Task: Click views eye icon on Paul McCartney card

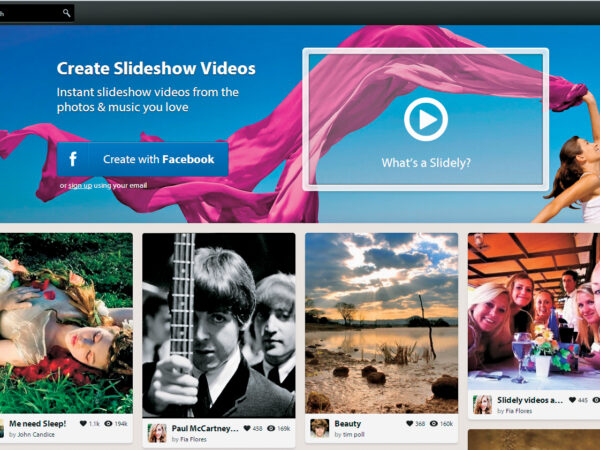Action: click(x=270, y=428)
